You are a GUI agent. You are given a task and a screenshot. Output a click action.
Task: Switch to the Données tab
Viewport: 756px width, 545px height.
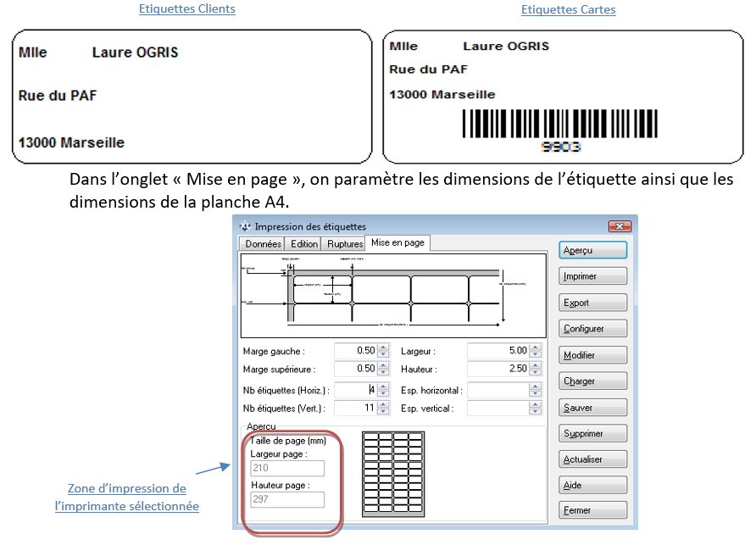(262, 243)
